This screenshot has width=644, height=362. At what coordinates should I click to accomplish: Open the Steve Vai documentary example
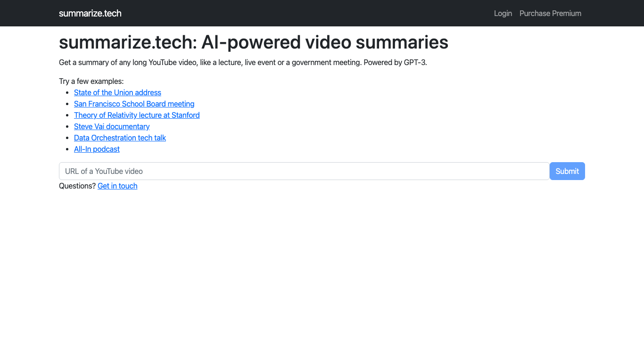pos(112,126)
